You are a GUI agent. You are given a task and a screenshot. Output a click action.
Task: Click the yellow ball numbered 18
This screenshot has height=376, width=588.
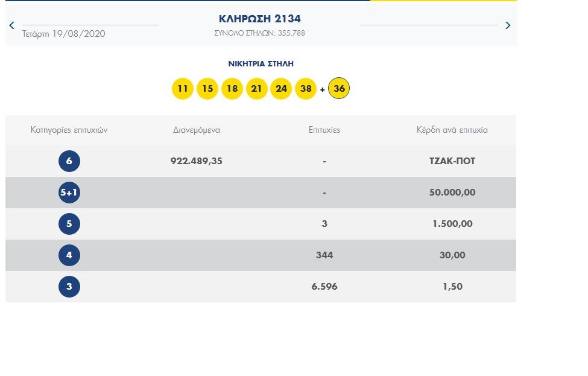tap(232, 89)
